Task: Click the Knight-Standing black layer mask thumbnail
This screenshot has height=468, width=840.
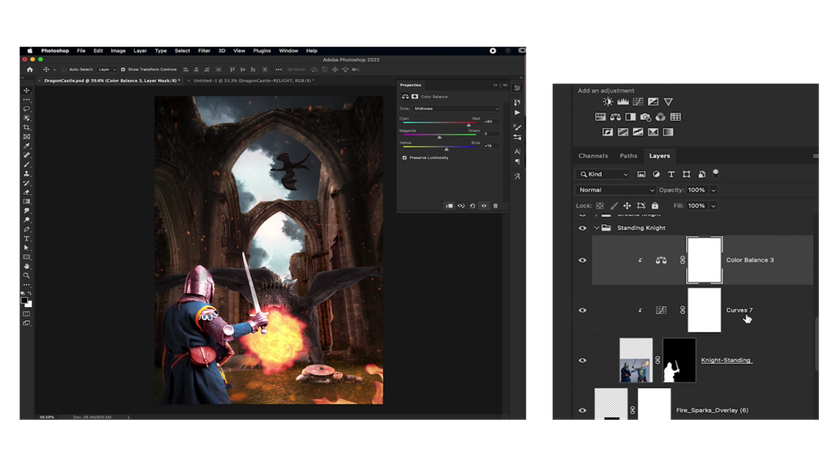Action: click(679, 359)
